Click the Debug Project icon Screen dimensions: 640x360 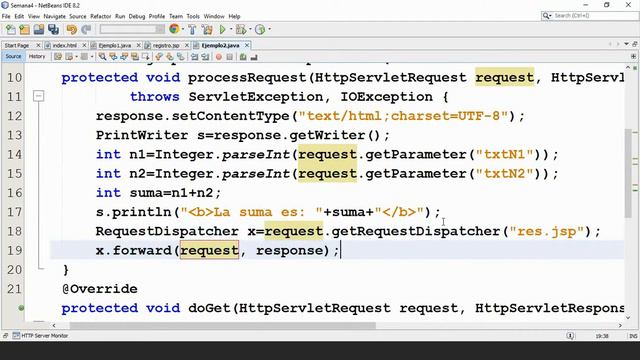point(240,29)
